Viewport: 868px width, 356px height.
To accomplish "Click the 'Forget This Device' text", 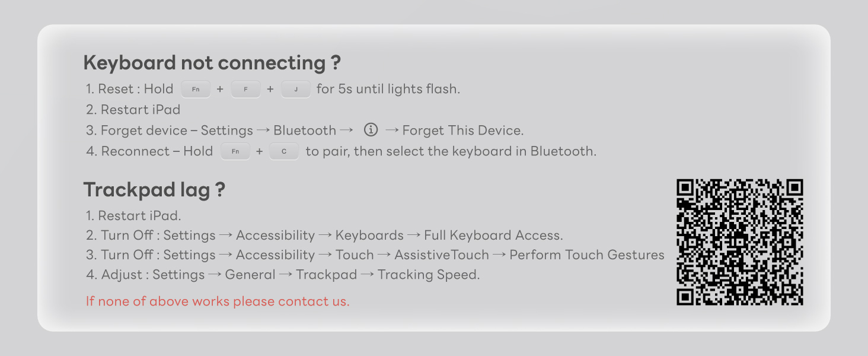I will coord(462,131).
